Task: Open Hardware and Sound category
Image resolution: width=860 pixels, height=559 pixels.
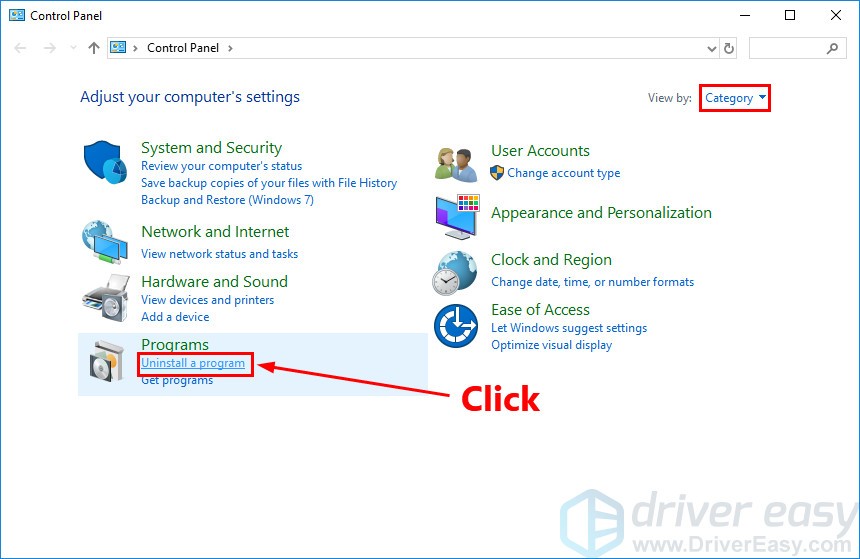Action: tap(214, 281)
